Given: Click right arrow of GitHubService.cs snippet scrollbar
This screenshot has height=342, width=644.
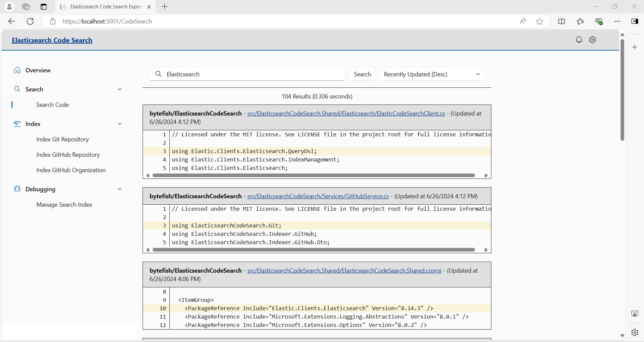Looking at the screenshot, I should [x=486, y=250].
